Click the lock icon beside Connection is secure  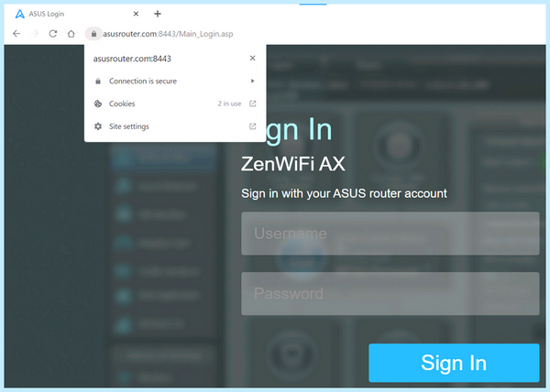coord(98,81)
